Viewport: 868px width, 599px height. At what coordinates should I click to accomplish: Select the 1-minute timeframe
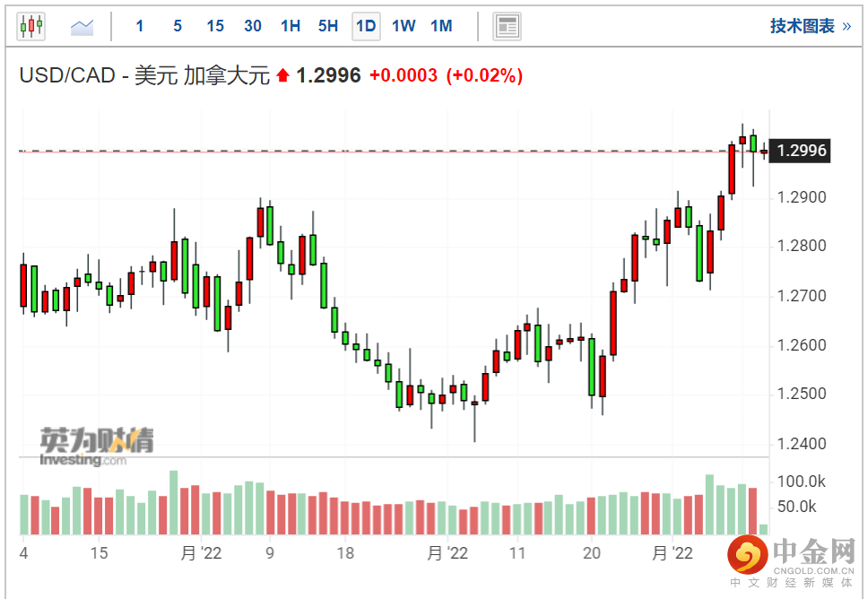click(140, 26)
